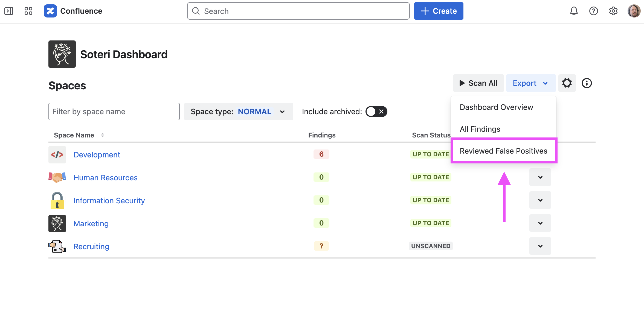Select All Findings export option
This screenshot has height=311, width=644.
[x=480, y=129]
